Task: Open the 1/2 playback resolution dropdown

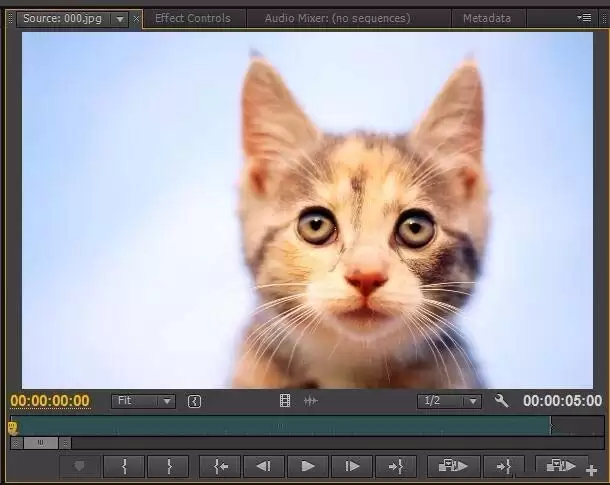Action: [x=449, y=401]
